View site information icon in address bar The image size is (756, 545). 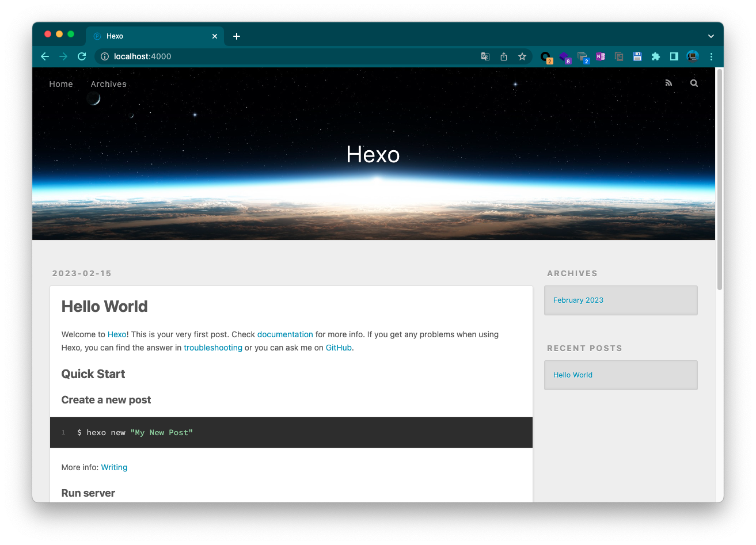tap(105, 56)
